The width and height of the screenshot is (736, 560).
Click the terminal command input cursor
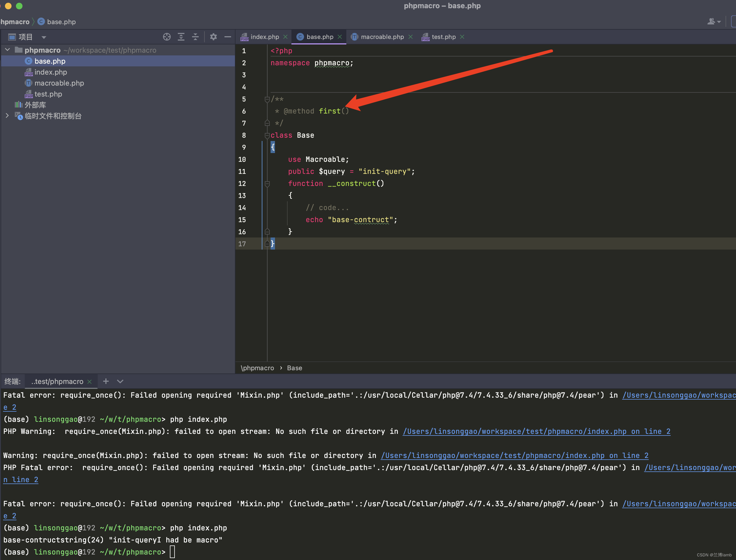pyautogui.click(x=172, y=552)
